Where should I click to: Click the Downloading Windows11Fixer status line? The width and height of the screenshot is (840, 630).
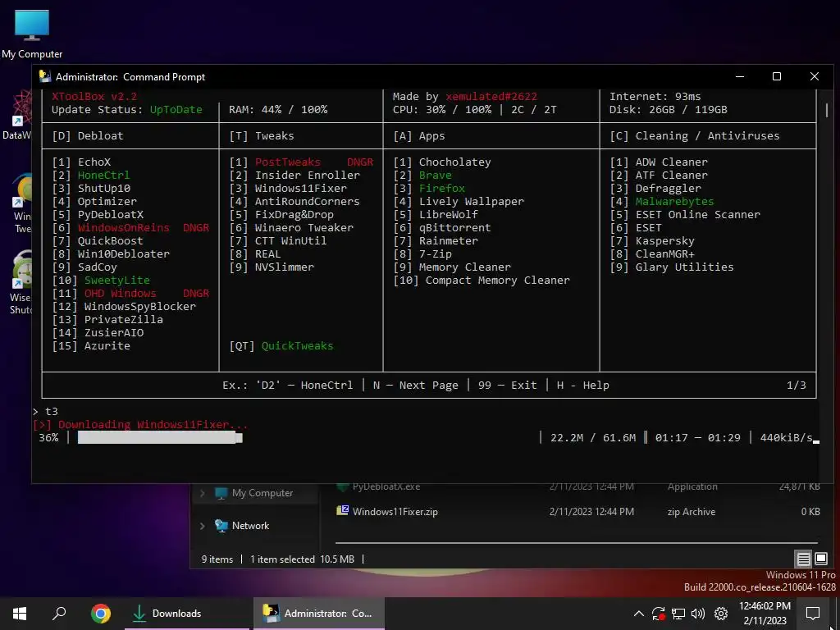pyautogui.click(x=140, y=424)
